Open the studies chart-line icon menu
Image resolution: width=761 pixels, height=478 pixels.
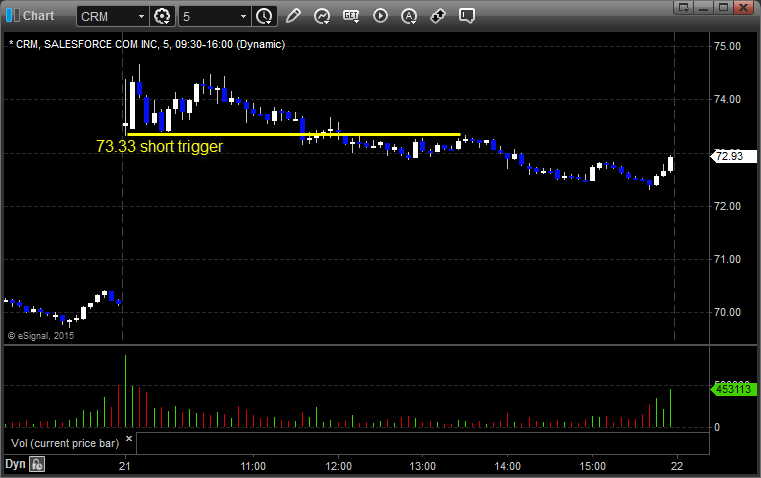click(322, 16)
